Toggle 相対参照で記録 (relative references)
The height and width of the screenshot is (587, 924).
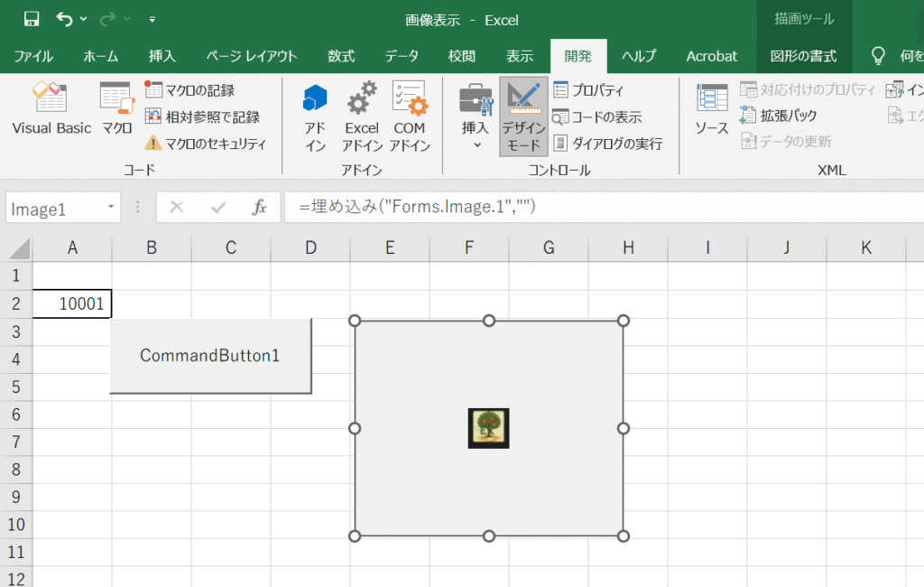click(202, 116)
